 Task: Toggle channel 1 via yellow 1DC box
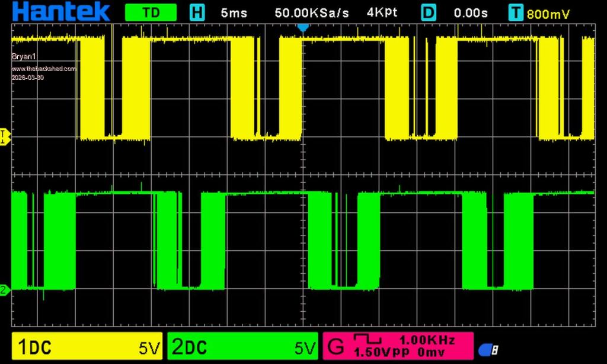[x=87, y=347]
